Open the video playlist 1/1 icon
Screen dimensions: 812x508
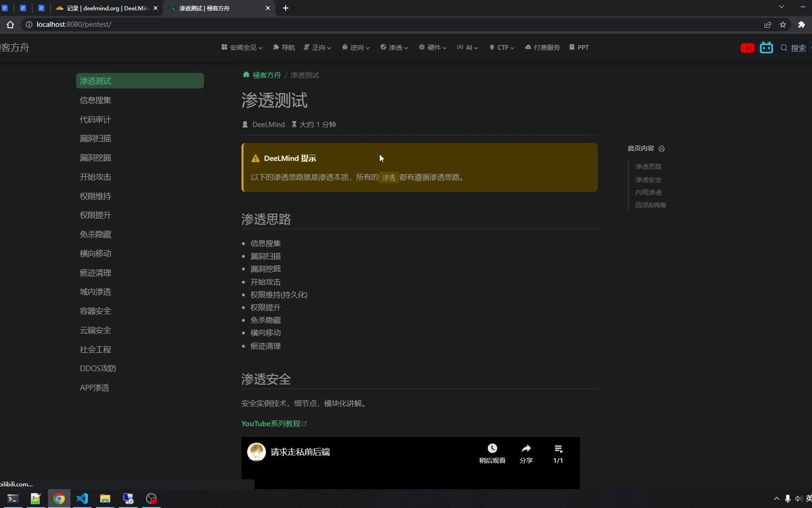tap(558, 449)
